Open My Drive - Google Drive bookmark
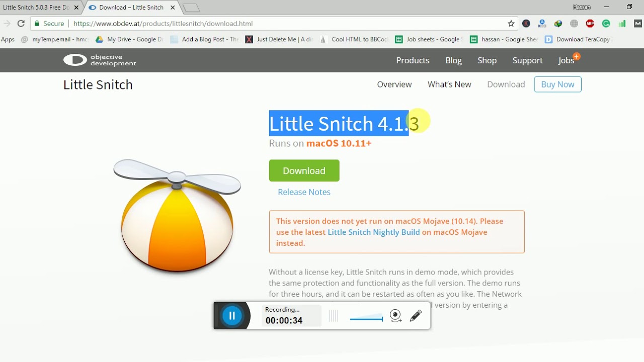Viewport: 644px width, 362px height. (x=129, y=39)
